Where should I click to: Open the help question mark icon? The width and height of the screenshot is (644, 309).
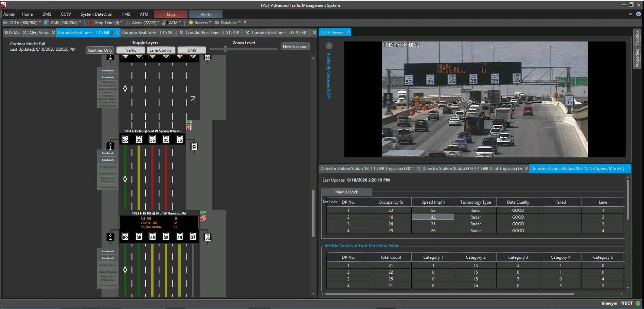pyautogui.click(x=638, y=14)
